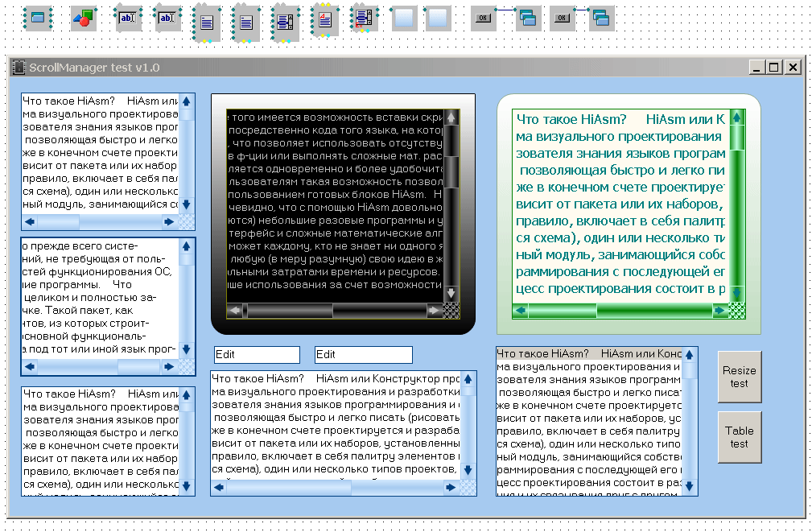
Task: Select the colored shapes component icon
Action: click(x=84, y=19)
